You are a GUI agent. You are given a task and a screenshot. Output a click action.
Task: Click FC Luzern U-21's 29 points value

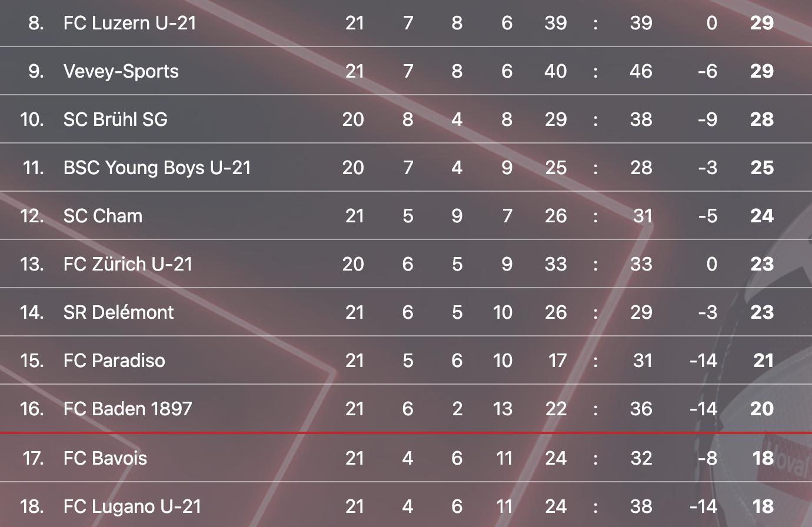[x=761, y=23]
